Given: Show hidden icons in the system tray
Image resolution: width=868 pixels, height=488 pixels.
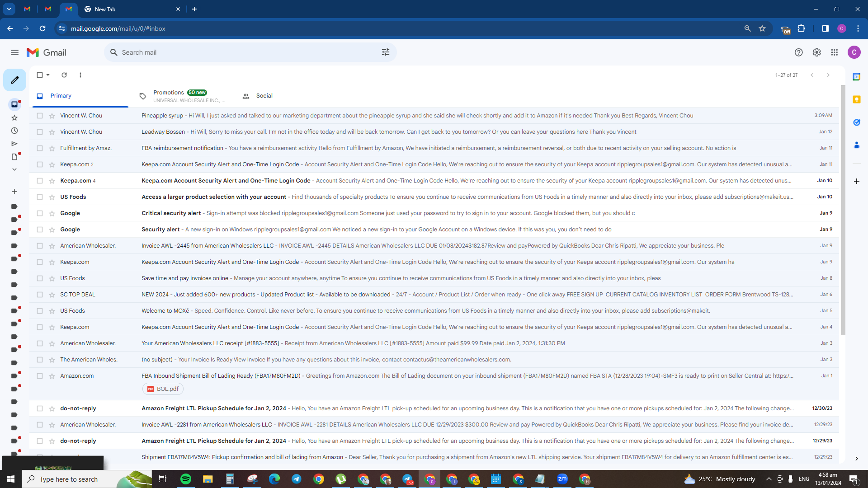Looking at the screenshot, I should click(769, 479).
